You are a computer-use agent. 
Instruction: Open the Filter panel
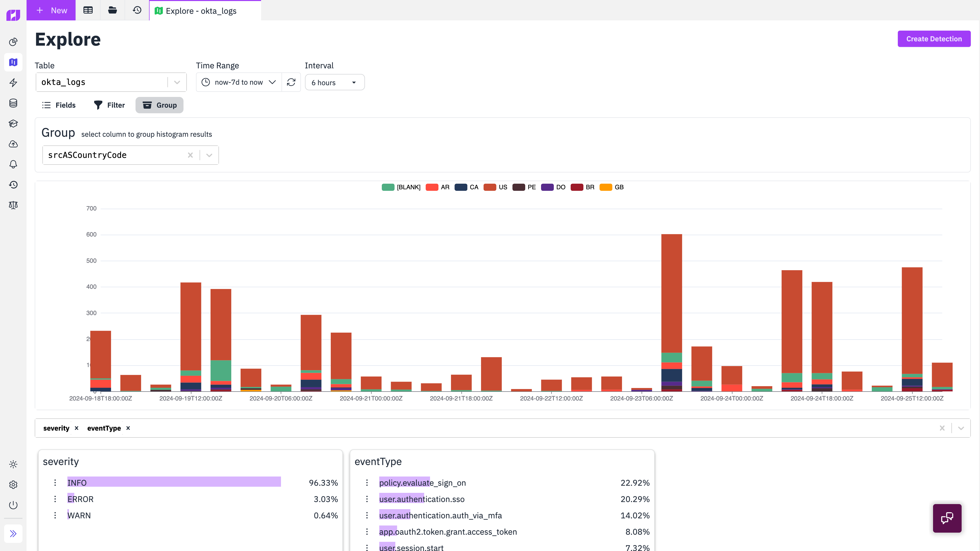[x=109, y=105]
